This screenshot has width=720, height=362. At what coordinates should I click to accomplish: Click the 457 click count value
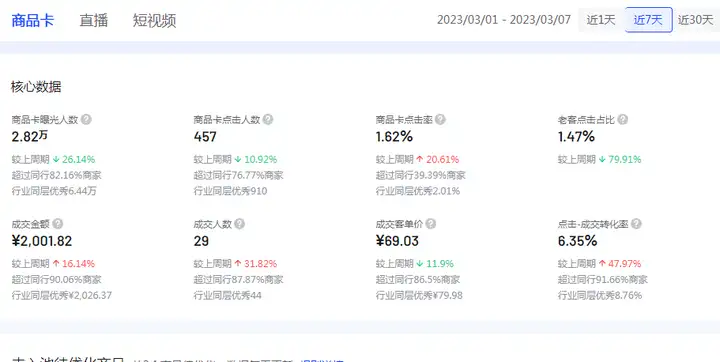point(205,137)
